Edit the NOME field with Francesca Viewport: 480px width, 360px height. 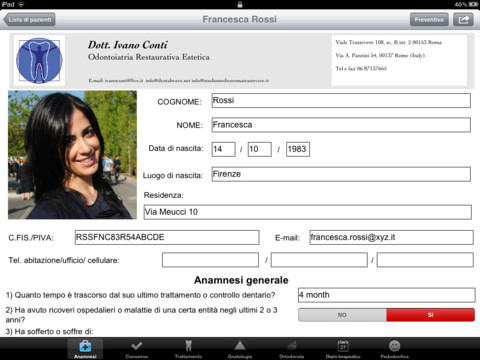pyautogui.click(x=341, y=125)
